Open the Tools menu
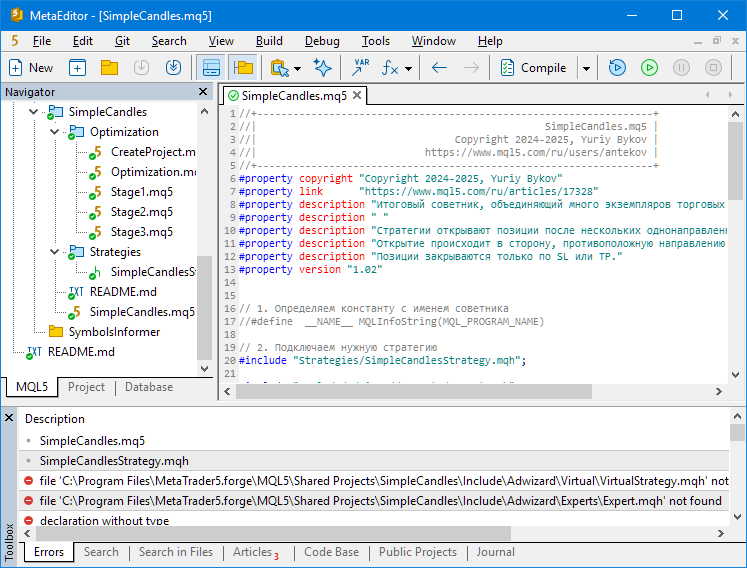 [x=375, y=41]
